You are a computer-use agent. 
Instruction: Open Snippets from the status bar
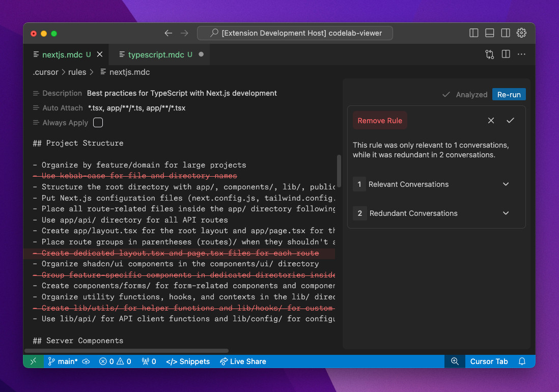(x=188, y=361)
